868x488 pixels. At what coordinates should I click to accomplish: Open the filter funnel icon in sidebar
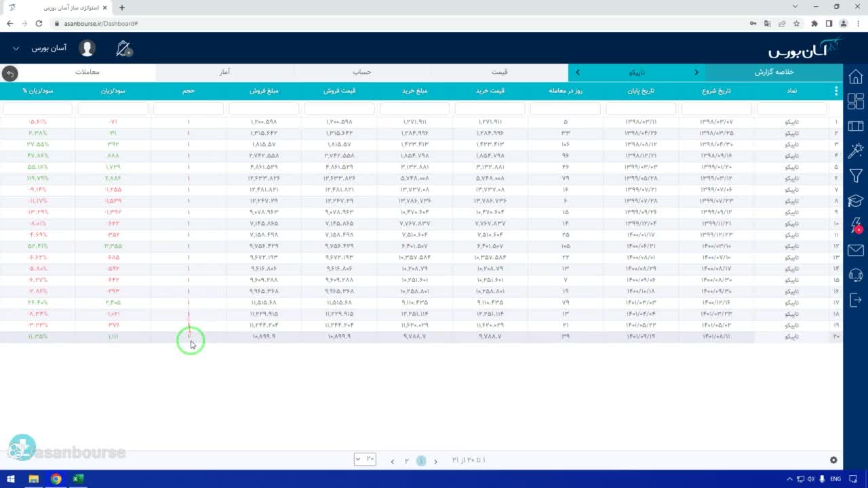click(x=855, y=176)
